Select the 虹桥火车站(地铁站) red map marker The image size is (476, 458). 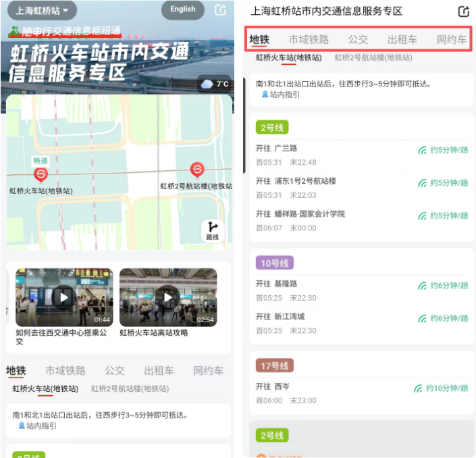[41, 176]
